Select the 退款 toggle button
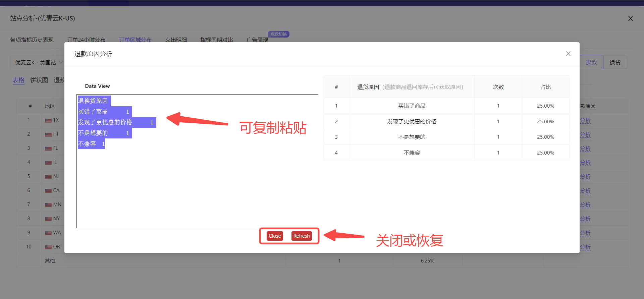 pos(591,62)
